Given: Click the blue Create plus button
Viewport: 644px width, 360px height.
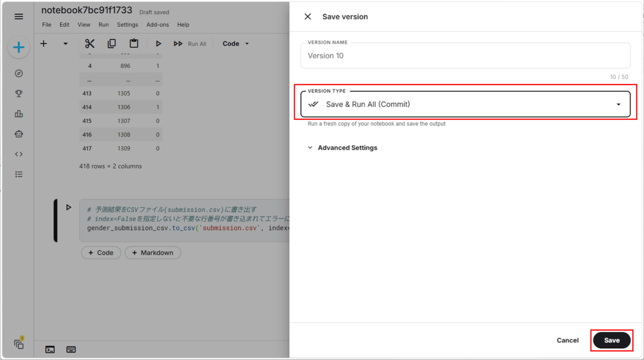Looking at the screenshot, I should pyautogui.click(x=19, y=48).
